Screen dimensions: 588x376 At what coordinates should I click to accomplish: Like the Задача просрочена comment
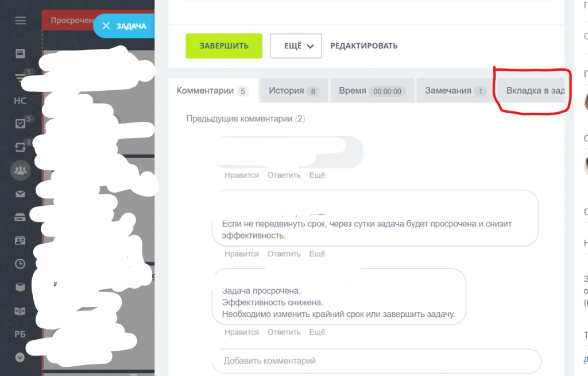pyautogui.click(x=242, y=332)
